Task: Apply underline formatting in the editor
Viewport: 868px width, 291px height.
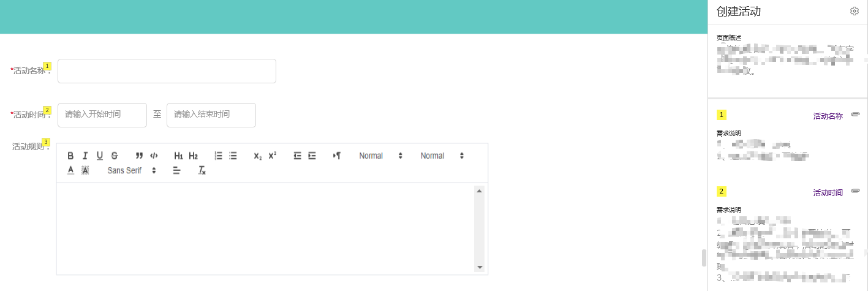Action: (100, 156)
